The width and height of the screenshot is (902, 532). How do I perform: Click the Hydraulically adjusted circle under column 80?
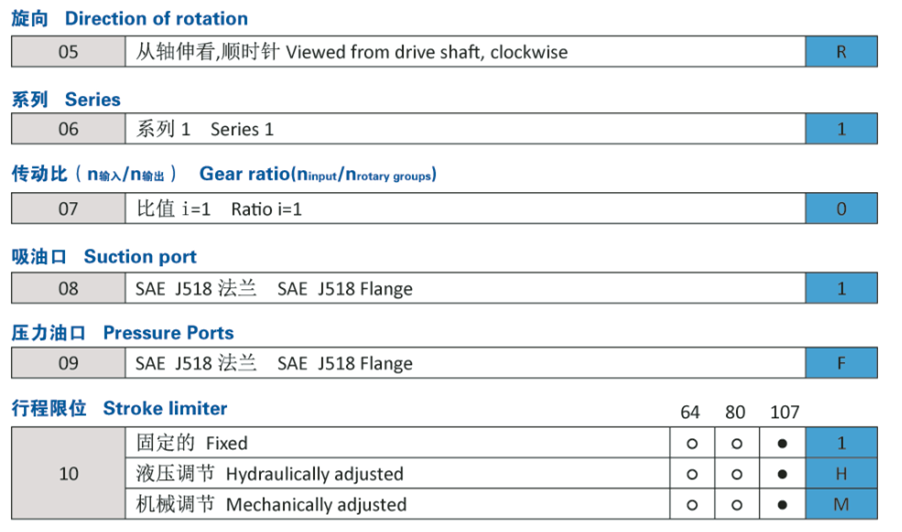(737, 473)
